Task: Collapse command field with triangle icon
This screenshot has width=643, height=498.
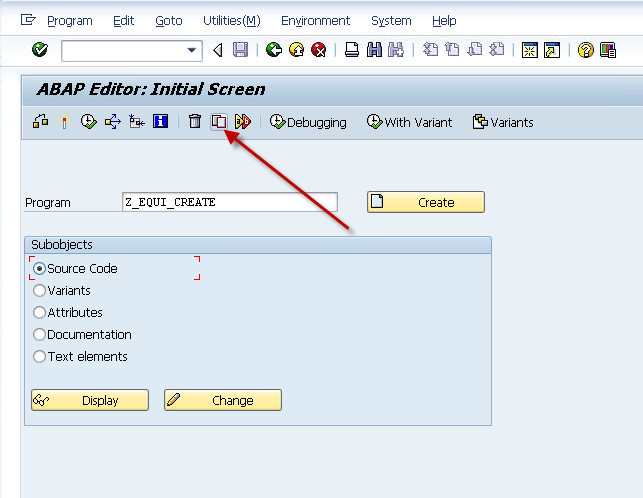Action: (x=218, y=50)
